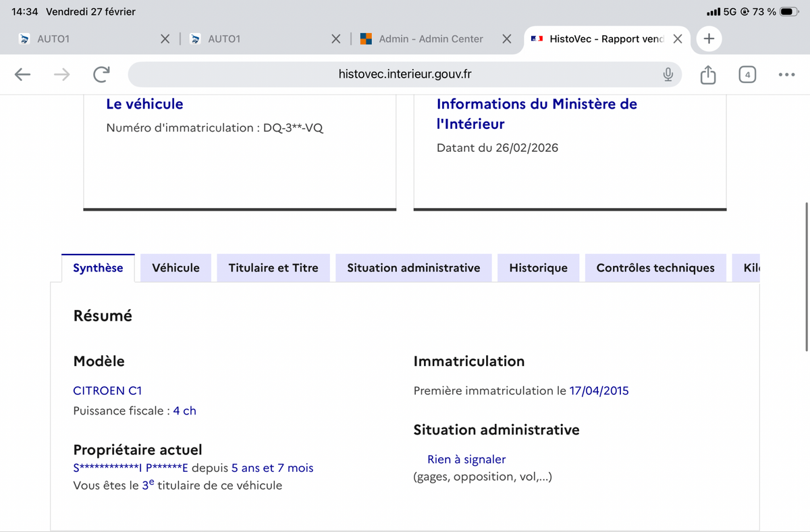Image resolution: width=810 pixels, height=532 pixels.
Task: Tap the browser forward arrow
Action: coord(61,74)
